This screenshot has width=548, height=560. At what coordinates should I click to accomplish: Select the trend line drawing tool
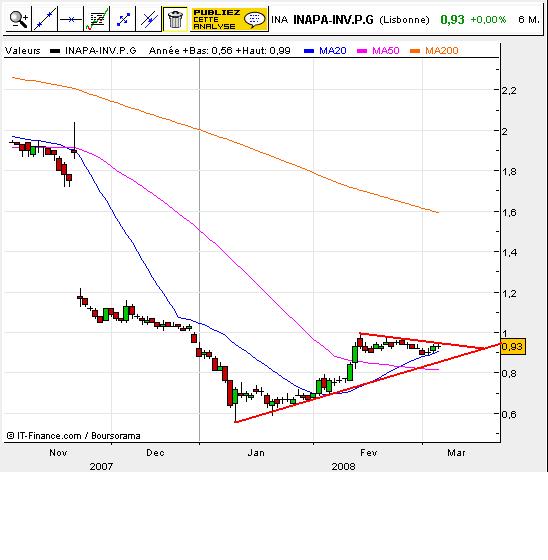[45, 19]
